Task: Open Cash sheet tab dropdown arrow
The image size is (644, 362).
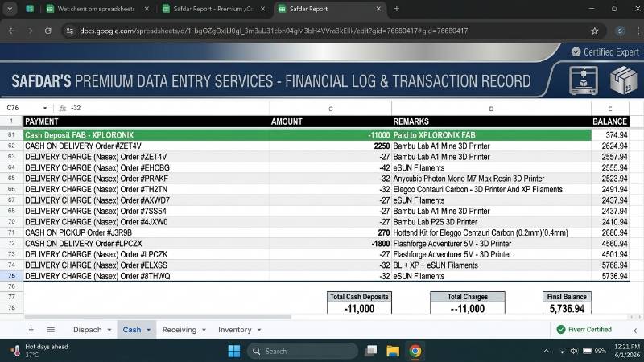Action: (149, 330)
